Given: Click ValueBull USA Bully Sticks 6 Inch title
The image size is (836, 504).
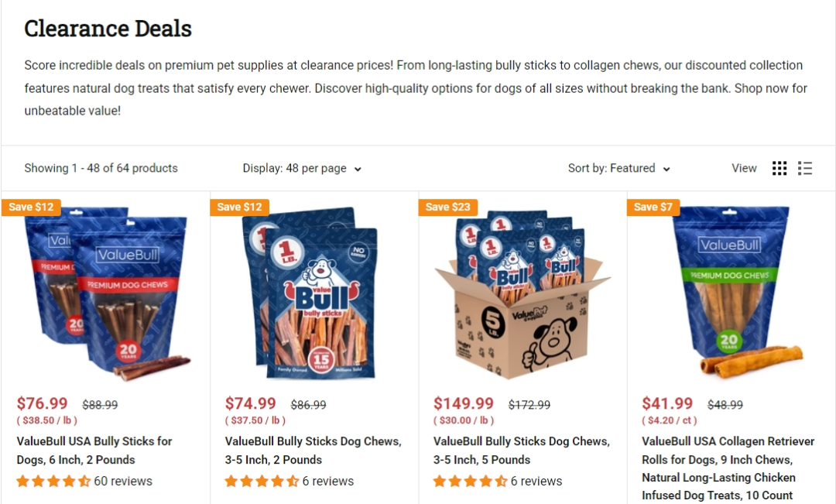Looking at the screenshot, I should pyautogui.click(x=94, y=450).
